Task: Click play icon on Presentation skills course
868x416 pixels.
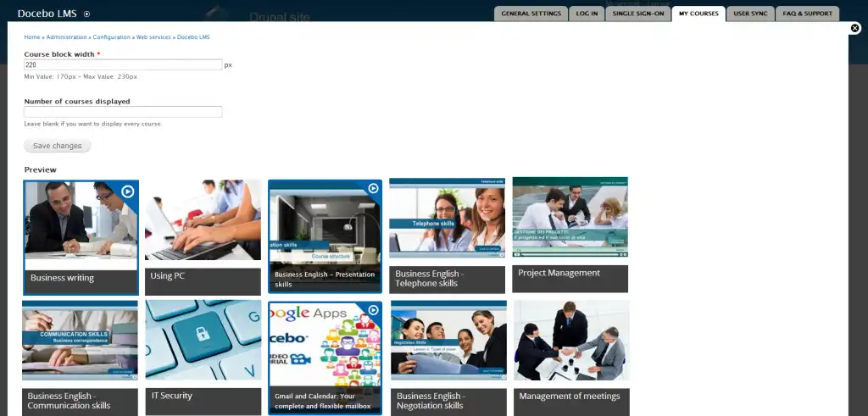Action: (373, 188)
